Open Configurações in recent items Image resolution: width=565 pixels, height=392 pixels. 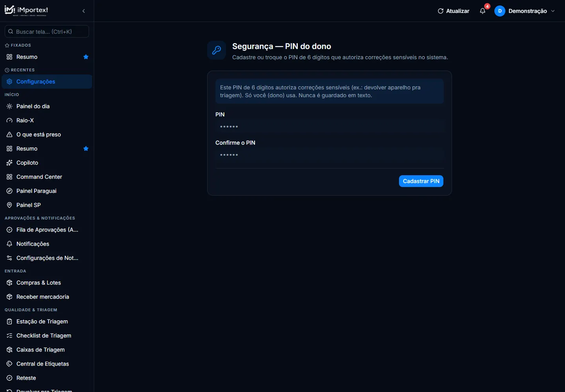47,82
